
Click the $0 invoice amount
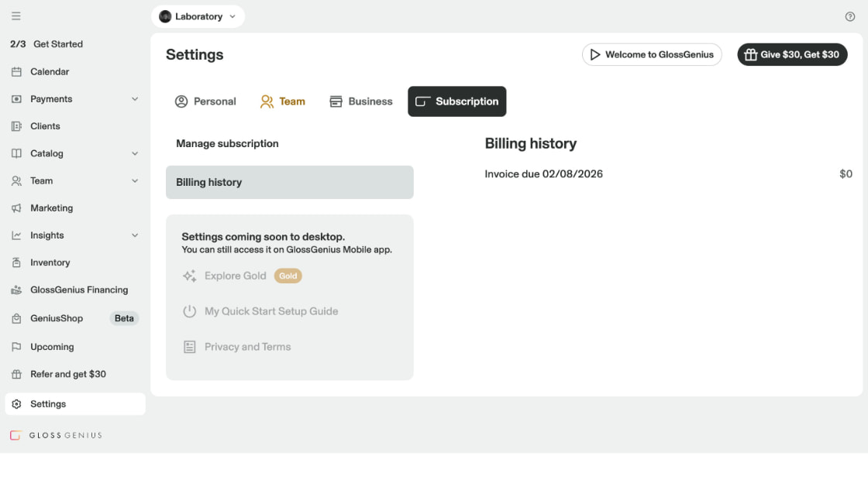(846, 174)
